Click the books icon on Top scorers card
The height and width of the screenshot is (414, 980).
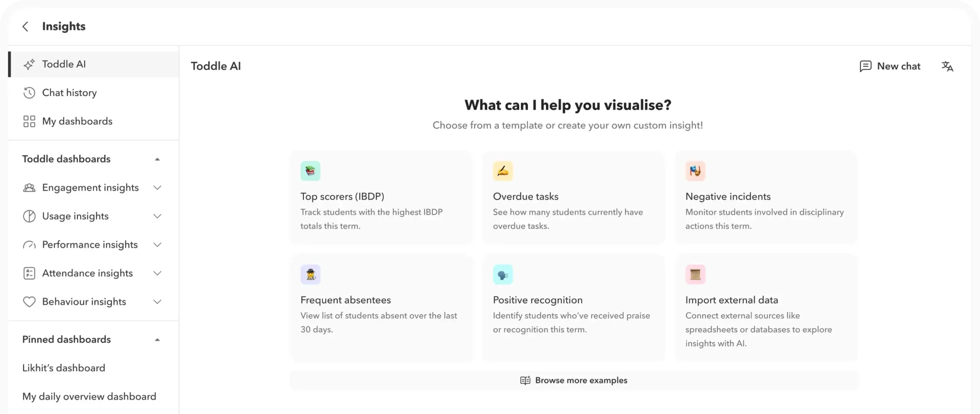pos(310,171)
